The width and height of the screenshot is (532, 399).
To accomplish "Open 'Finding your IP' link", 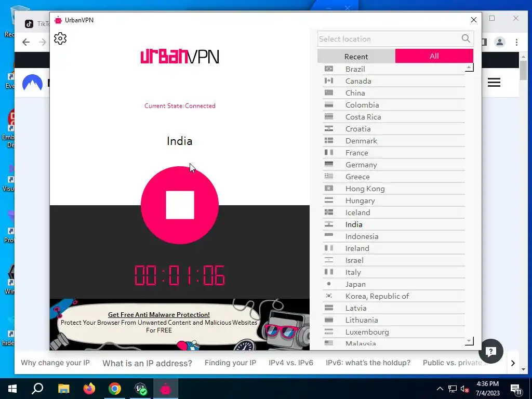I will point(230,363).
